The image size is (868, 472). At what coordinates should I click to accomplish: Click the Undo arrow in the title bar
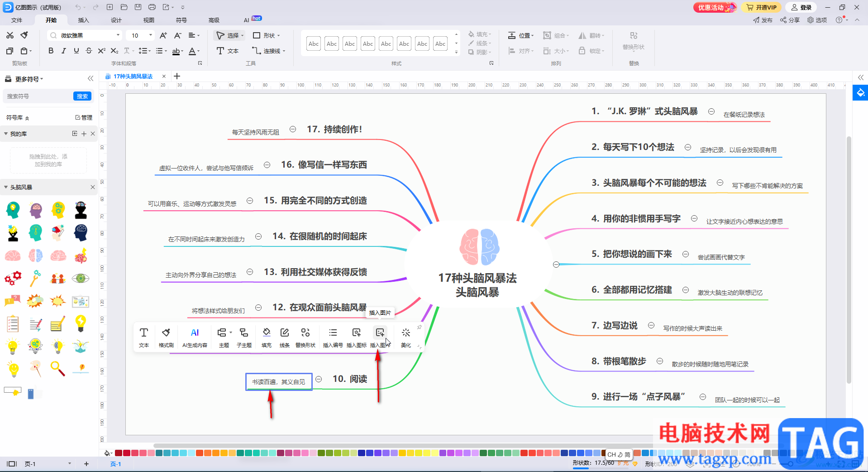[78, 7]
